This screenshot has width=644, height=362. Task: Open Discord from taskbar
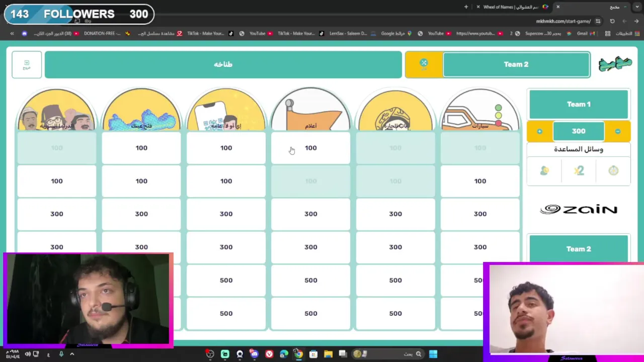(x=255, y=354)
